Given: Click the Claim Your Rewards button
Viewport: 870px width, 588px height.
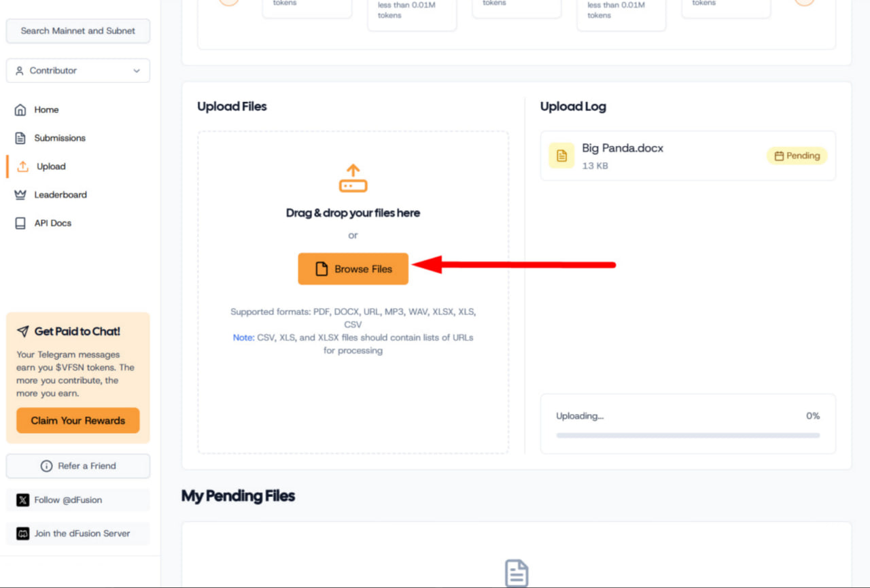Looking at the screenshot, I should (x=78, y=421).
